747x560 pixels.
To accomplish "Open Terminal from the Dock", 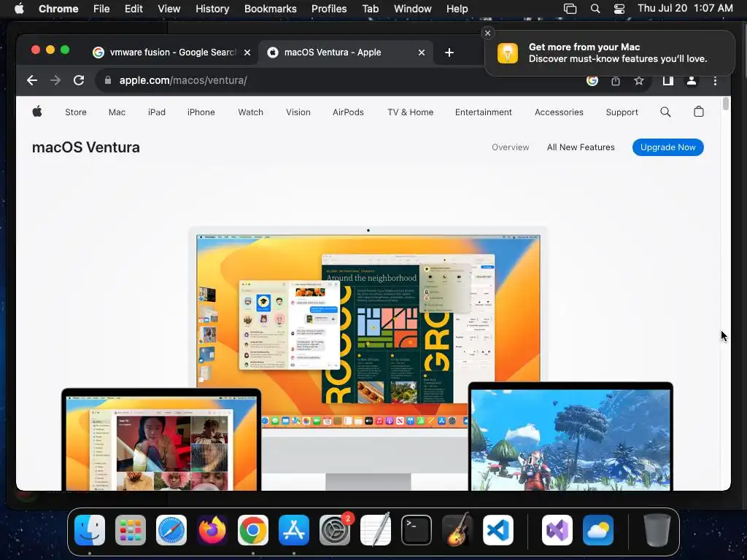I will tap(417, 530).
